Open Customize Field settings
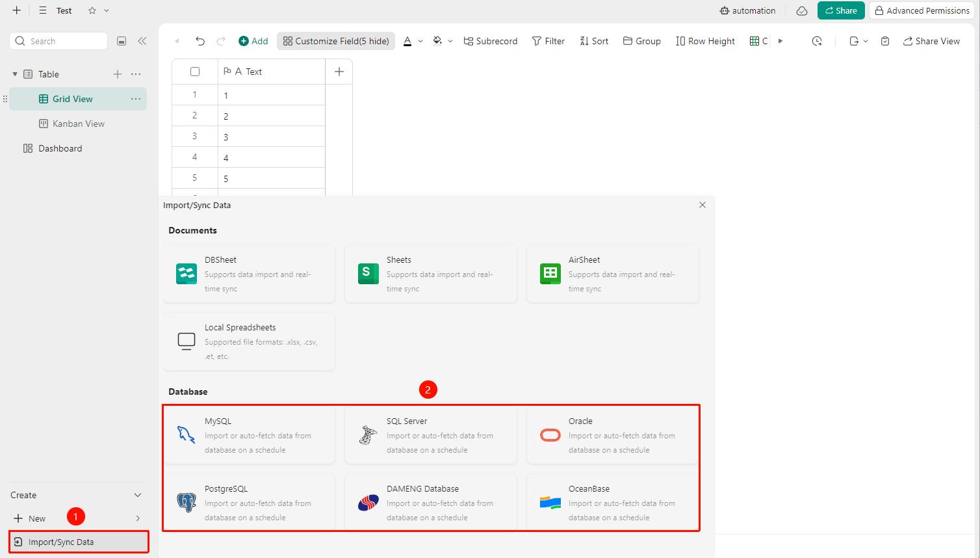 [336, 41]
